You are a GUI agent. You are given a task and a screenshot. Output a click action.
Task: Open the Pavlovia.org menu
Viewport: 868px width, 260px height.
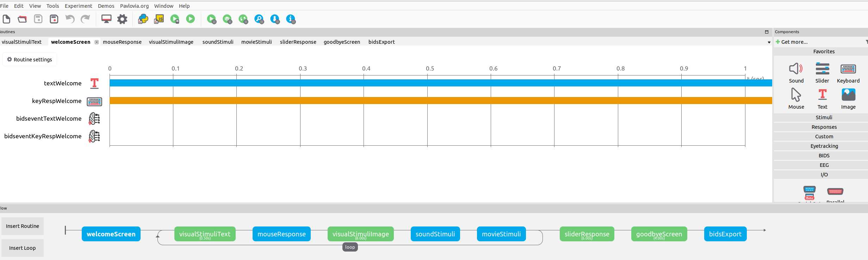(x=134, y=6)
